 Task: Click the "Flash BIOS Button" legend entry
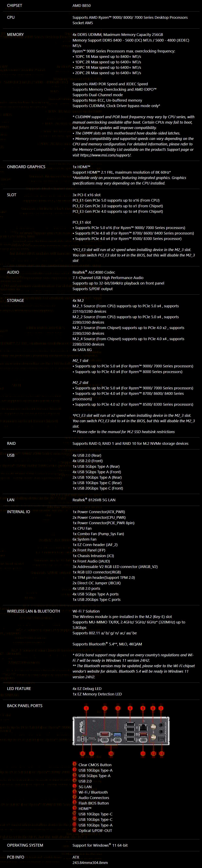pyautogui.click(x=94, y=803)
